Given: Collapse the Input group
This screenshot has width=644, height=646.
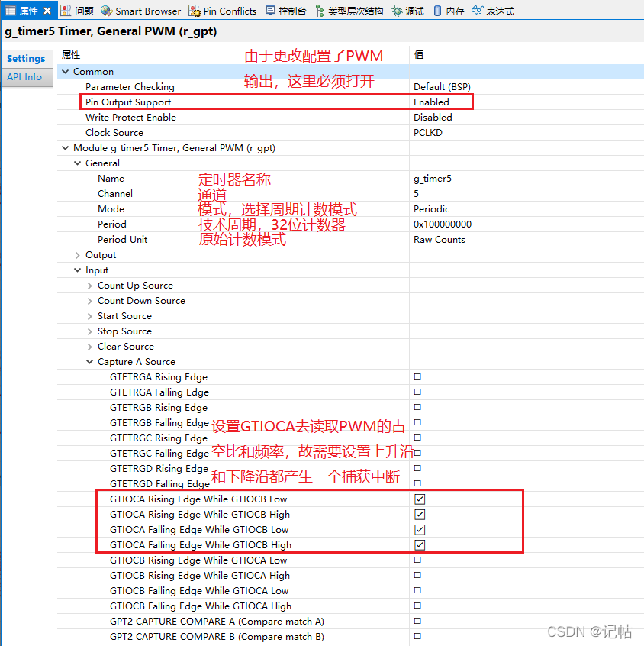Looking at the screenshot, I should coord(77,270).
